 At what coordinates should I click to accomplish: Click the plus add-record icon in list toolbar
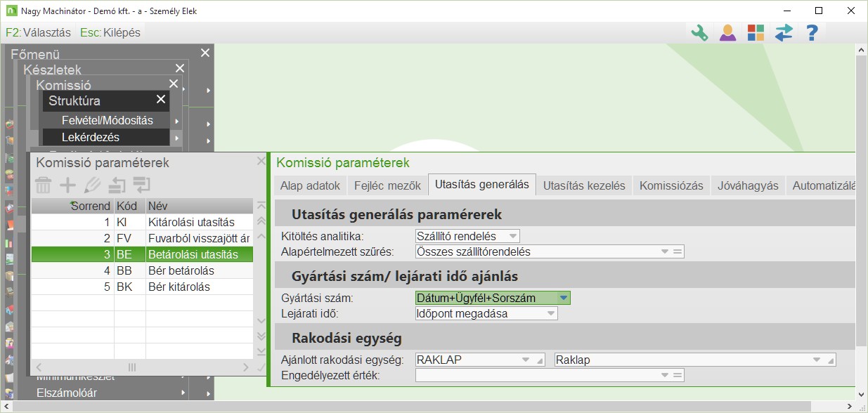coord(67,185)
